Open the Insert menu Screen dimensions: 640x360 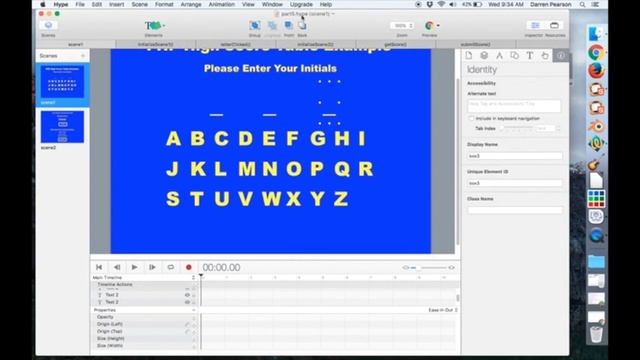[117, 4]
